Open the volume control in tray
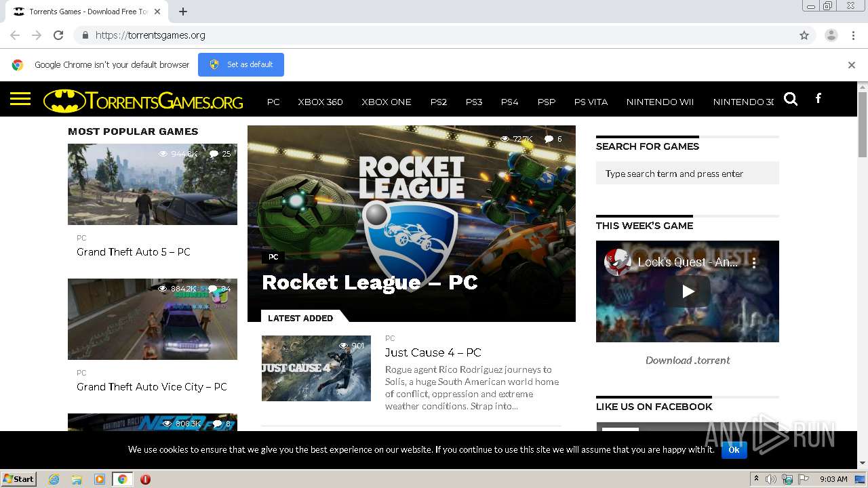 pyautogui.click(x=771, y=479)
